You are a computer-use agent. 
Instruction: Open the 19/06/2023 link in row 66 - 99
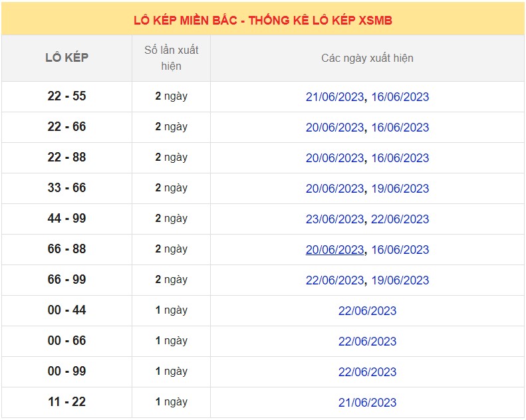click(x=400, y=280)
